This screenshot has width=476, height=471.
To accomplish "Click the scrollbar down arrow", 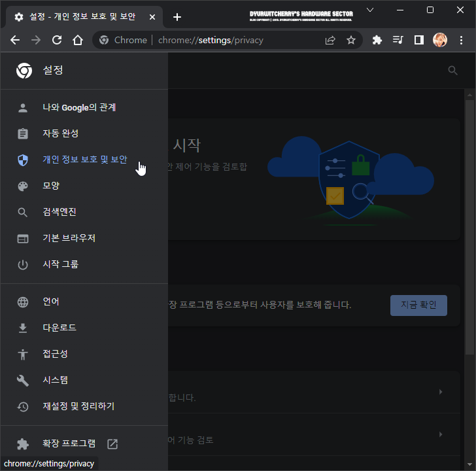I will pos(469,464).
